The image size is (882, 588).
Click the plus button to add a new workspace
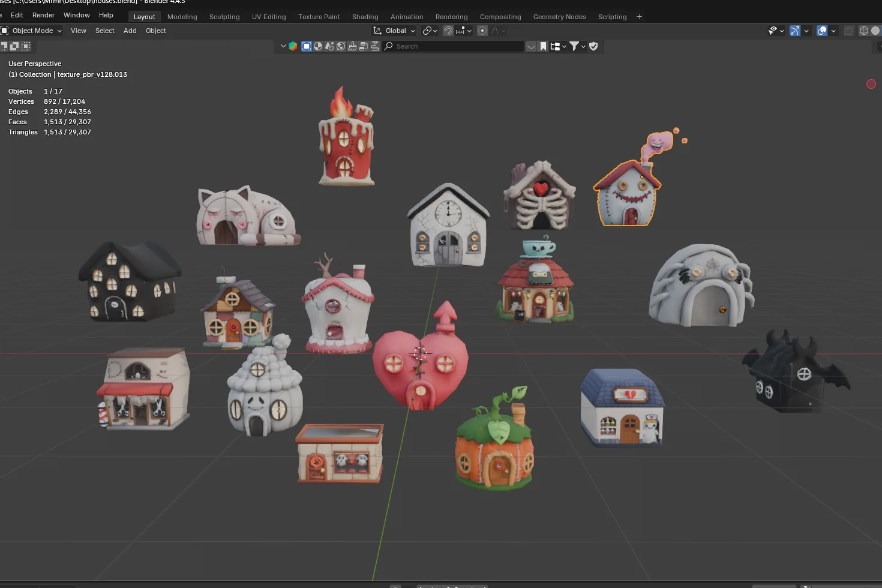click(638, 17)
